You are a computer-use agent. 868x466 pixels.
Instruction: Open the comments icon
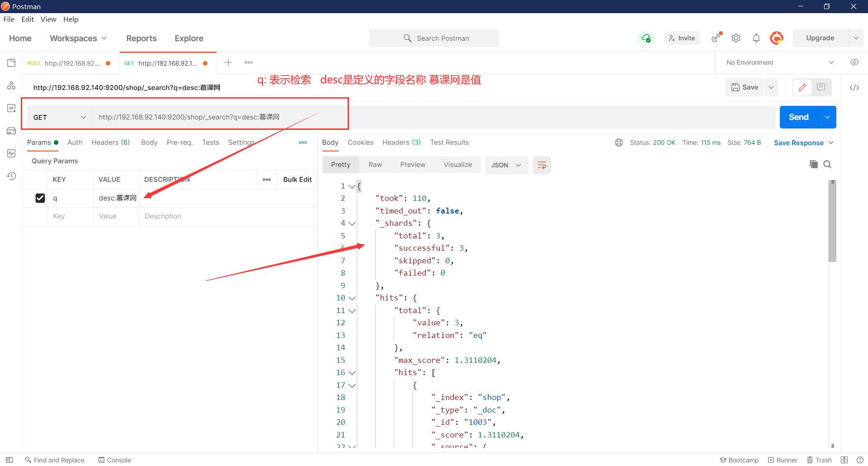coord(821,87)
